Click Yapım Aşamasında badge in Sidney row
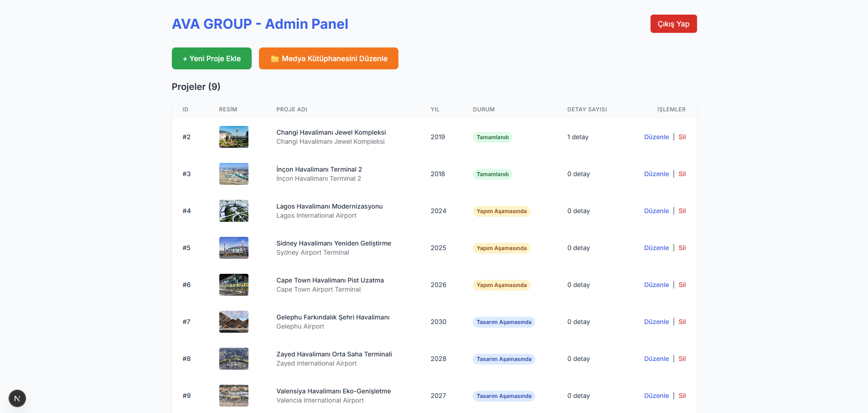Screen dimensions: 868x413 [501, 248]
